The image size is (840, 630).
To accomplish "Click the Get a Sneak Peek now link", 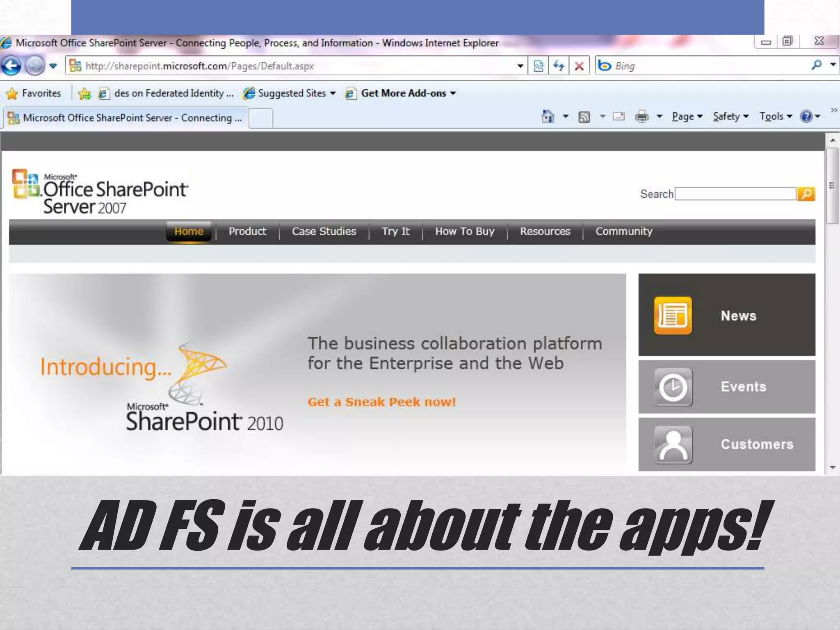I will pyautogui.click(x=382, y=402).
